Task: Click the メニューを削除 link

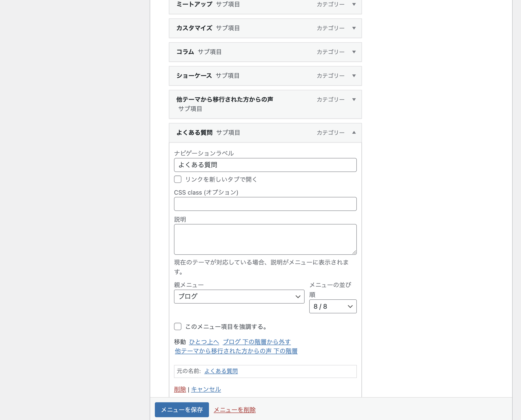Action: coord(235,409)
